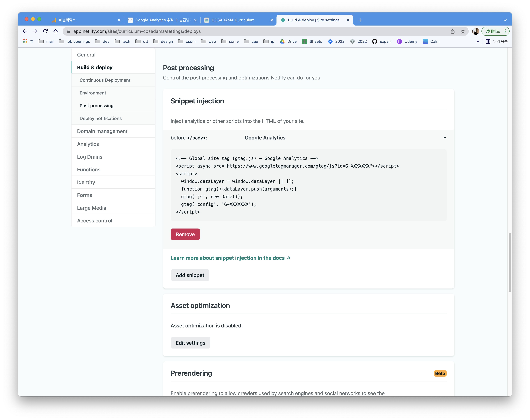Image resolution: width=530 pixels, height=420 pixels.
Task: Click the browser home icon
Action: point(56,31)
